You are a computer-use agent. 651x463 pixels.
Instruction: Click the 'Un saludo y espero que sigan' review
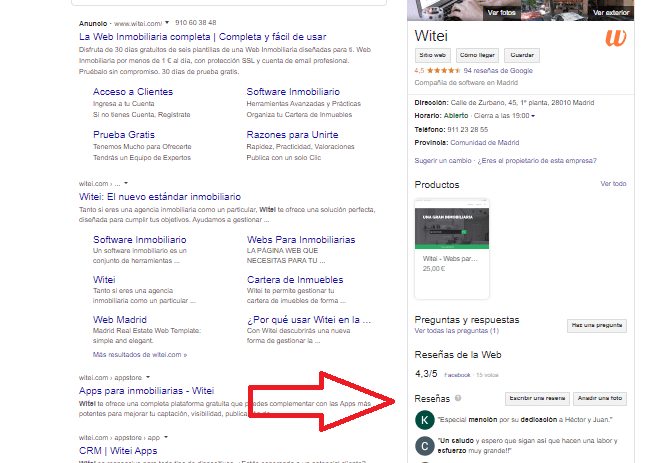(x=527, y=446)
